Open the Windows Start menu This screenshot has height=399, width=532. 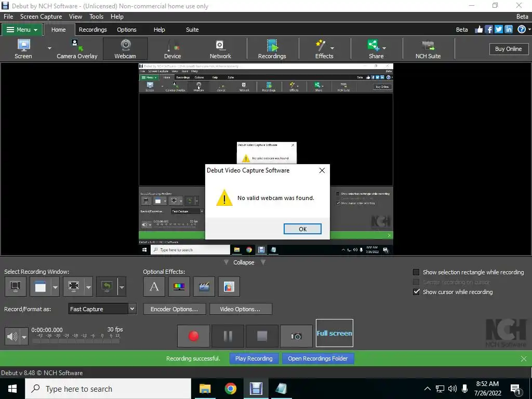coord(12,389)
